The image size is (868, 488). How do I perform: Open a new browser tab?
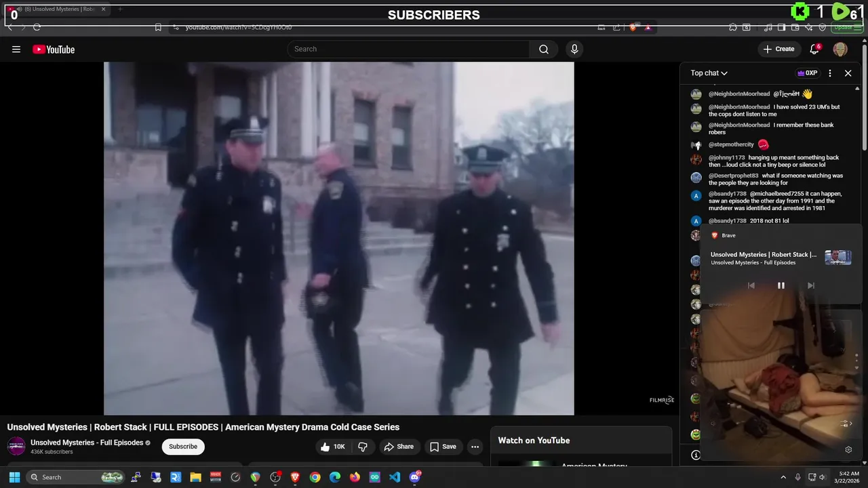pos(120,9)
